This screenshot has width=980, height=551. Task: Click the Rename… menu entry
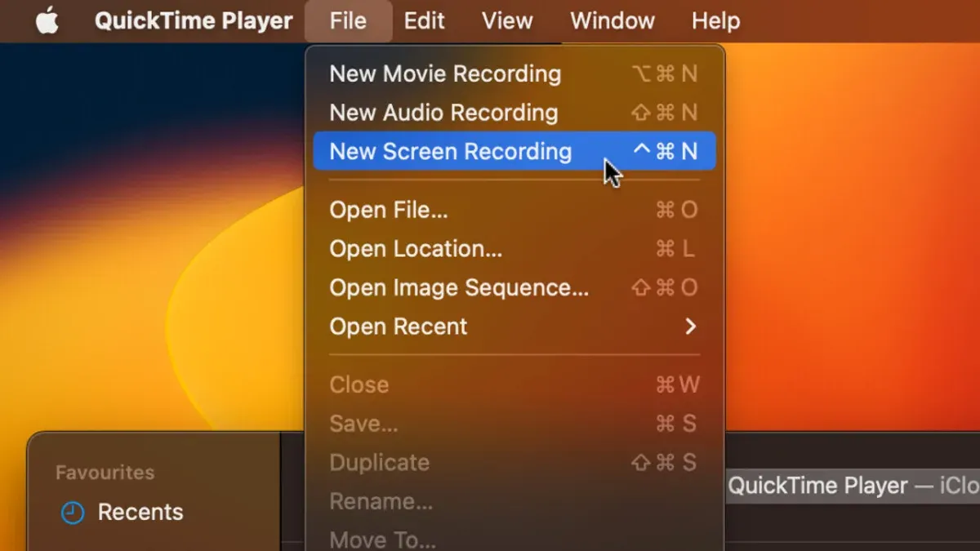[514, 501]
